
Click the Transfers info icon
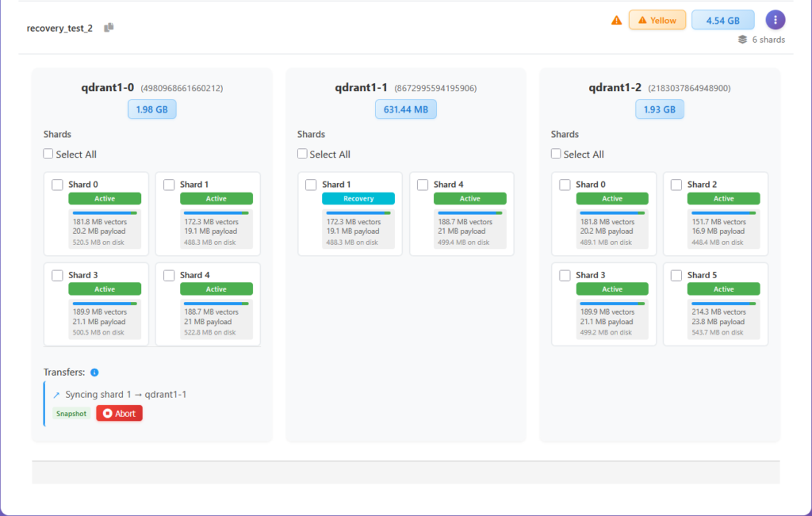coord(94,373)
